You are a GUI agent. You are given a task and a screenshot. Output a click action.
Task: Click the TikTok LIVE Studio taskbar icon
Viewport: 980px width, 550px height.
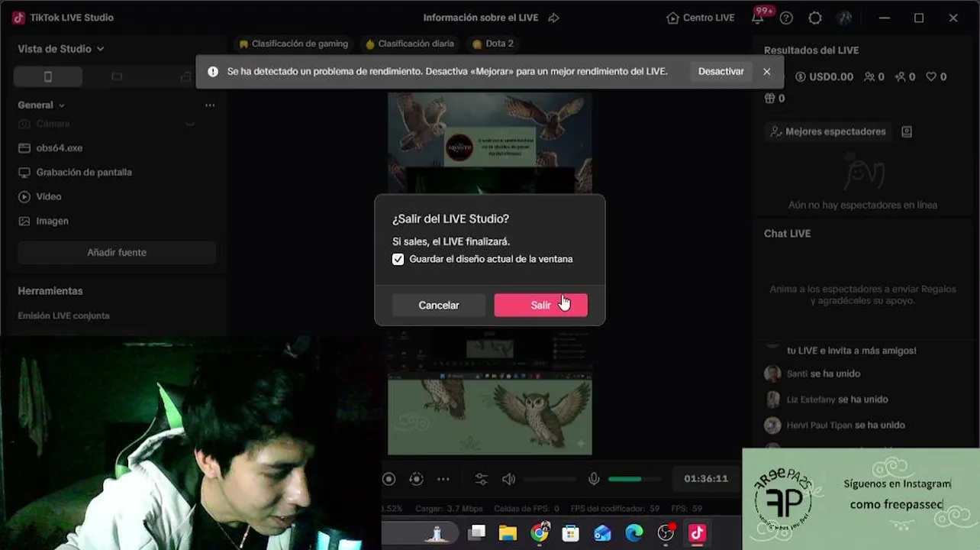697,533
